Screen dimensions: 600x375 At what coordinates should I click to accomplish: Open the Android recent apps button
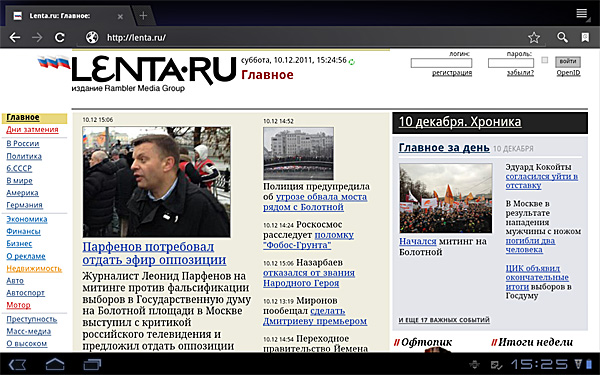tap(92, 364)
